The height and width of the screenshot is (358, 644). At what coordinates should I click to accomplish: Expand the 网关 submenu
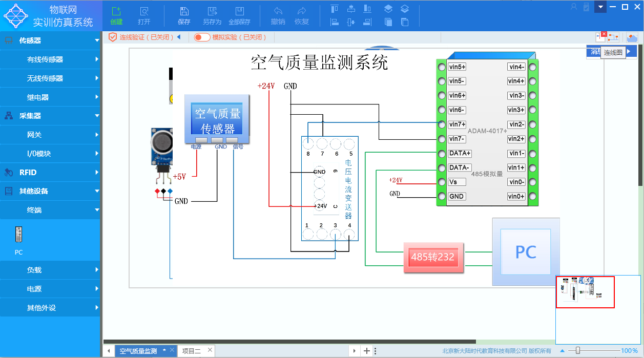97,135
